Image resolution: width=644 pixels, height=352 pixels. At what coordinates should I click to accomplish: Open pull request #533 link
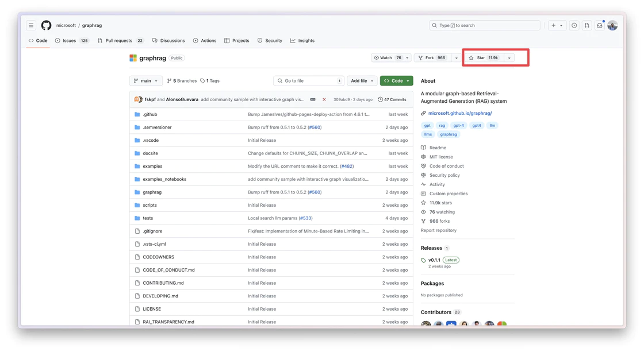coord(305,218)
